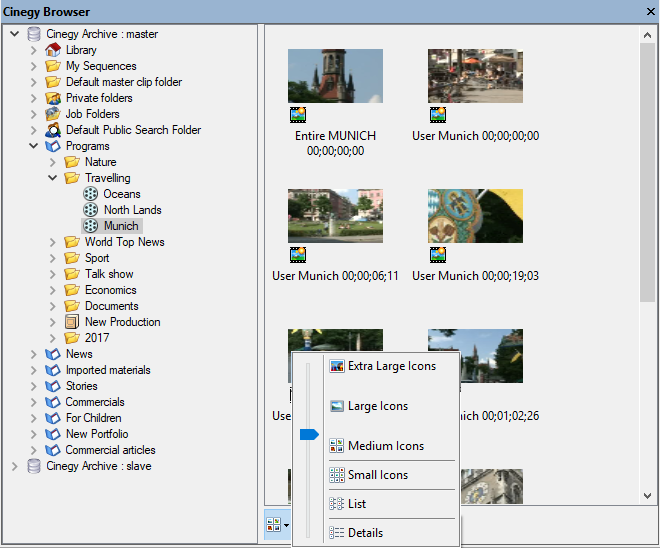Expand the Cinegy Archive slave node

(15, 466)
